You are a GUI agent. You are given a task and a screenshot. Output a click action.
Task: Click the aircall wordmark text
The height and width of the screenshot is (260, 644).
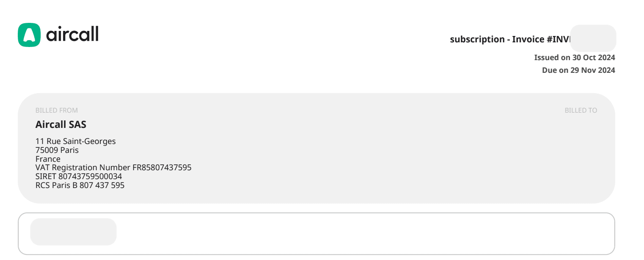tap(72, 34)
